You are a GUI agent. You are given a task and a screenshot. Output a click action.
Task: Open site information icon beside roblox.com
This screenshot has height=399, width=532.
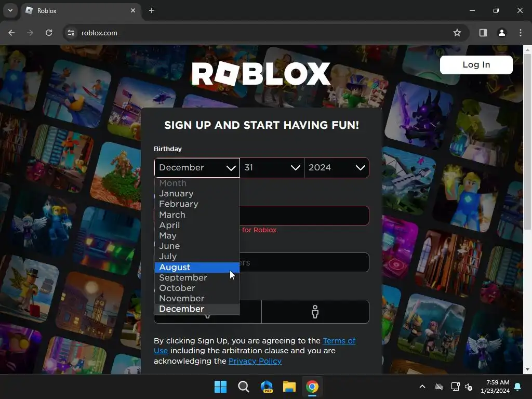71,33
